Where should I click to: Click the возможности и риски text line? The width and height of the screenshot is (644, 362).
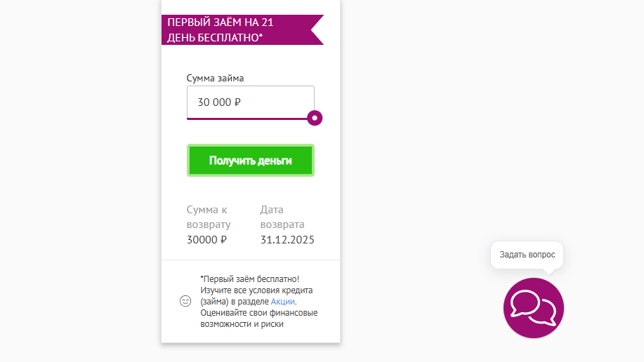tap(242, 324)
